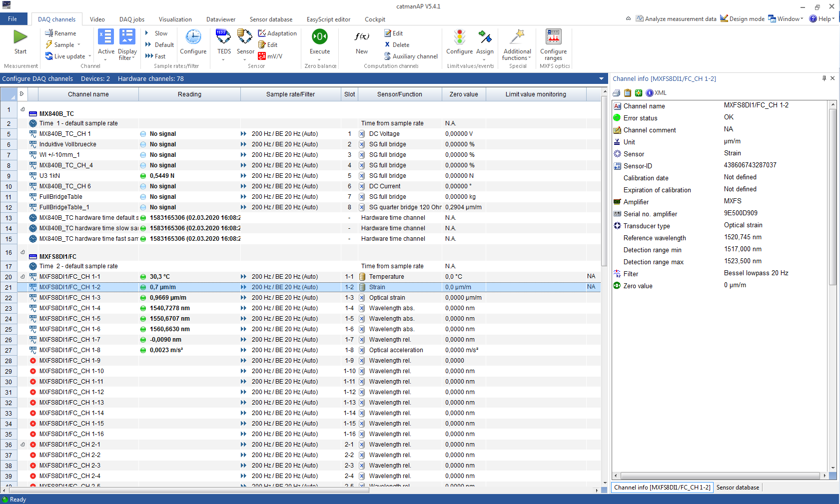Image resolution: width=840 pixels, height=504 pixels.
Task: Toggle sensor checkbox for MXFS8DI1/FC_CH 1-16 row
Action: [362, 434]
